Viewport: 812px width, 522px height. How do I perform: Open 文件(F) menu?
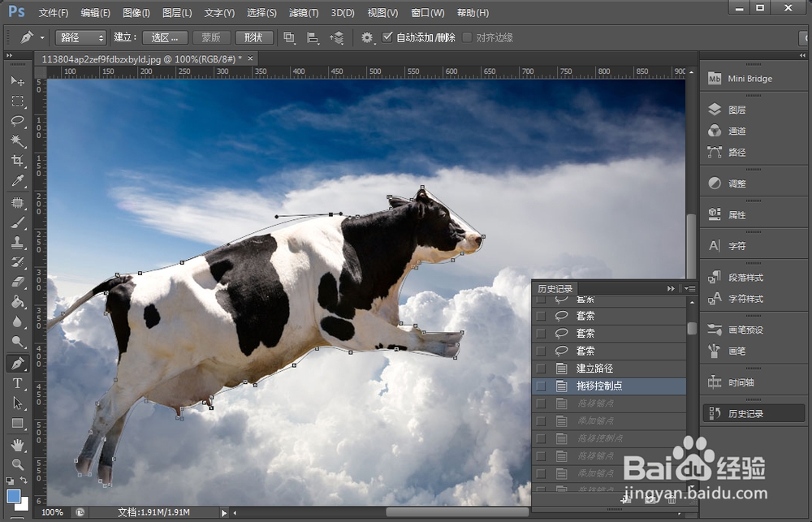tap(54, 12)
